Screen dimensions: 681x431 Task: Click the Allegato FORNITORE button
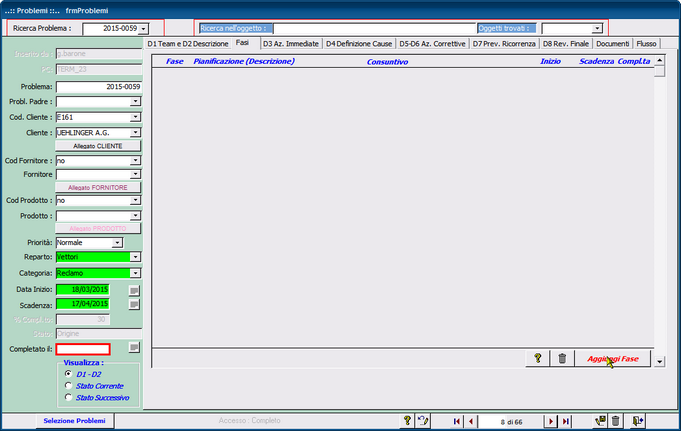tap(98, 188)
